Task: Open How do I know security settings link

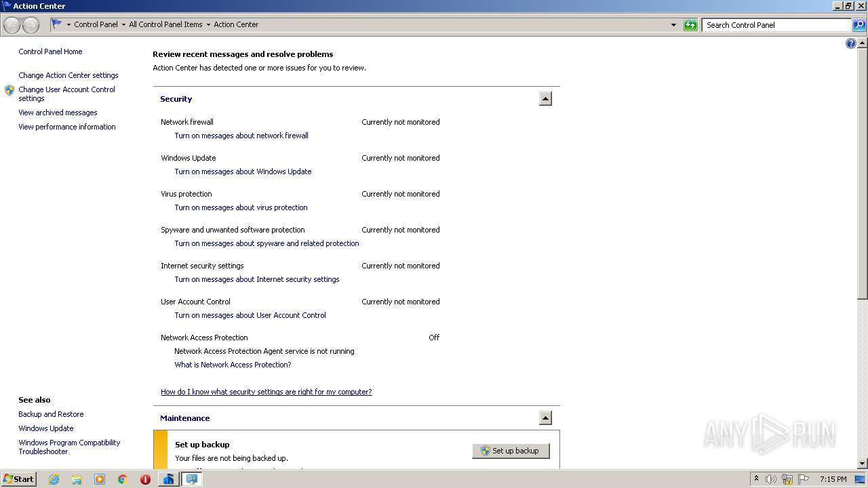Action: (267, 392)
